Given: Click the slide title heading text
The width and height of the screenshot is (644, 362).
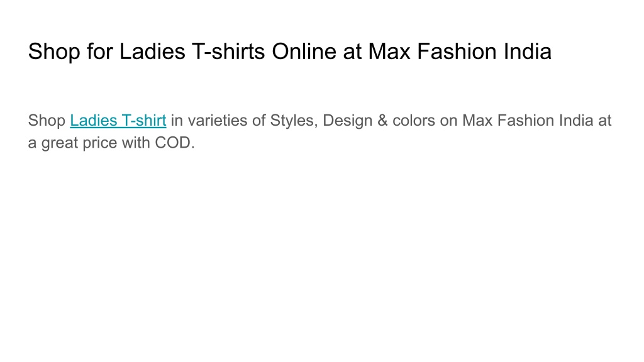Looking at the screenshot, I should 289,52.
